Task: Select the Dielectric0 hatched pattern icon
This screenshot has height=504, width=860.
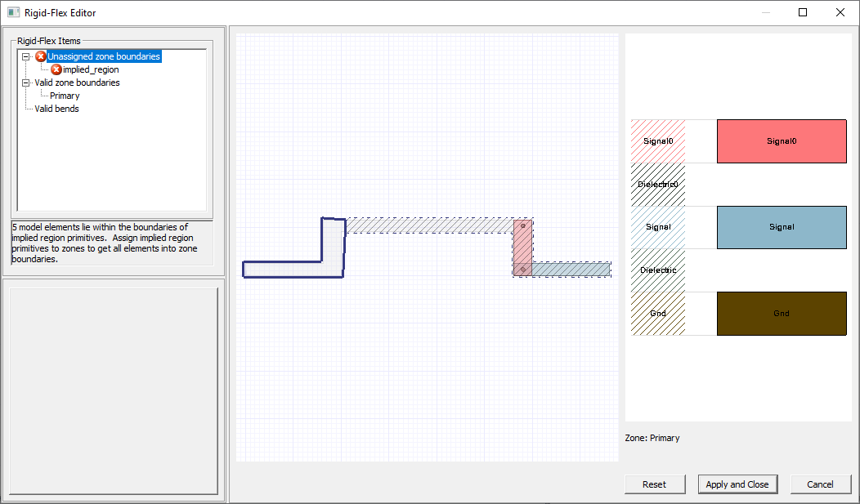Action: pyautogui.click(x=657, y=184)
